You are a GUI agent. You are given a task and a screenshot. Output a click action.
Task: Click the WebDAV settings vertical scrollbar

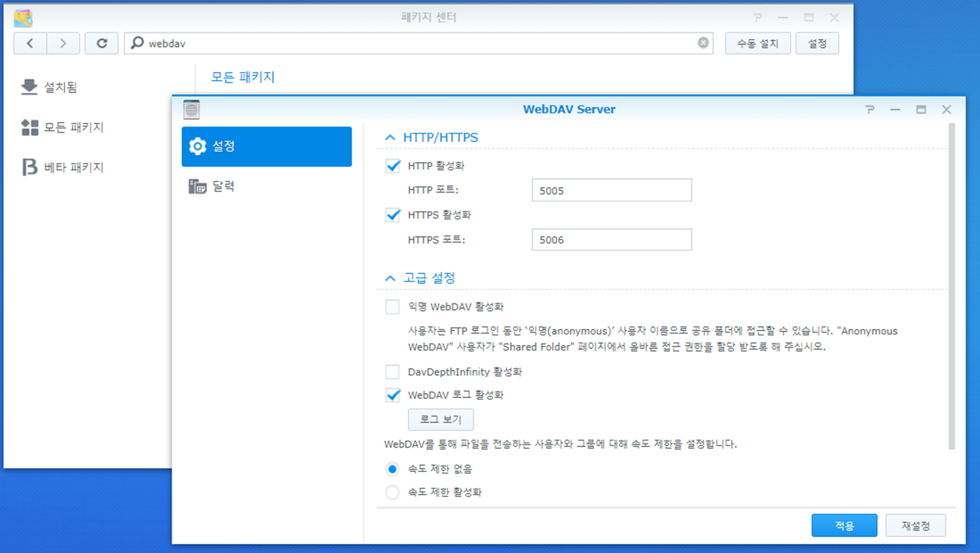click(951, 286)
